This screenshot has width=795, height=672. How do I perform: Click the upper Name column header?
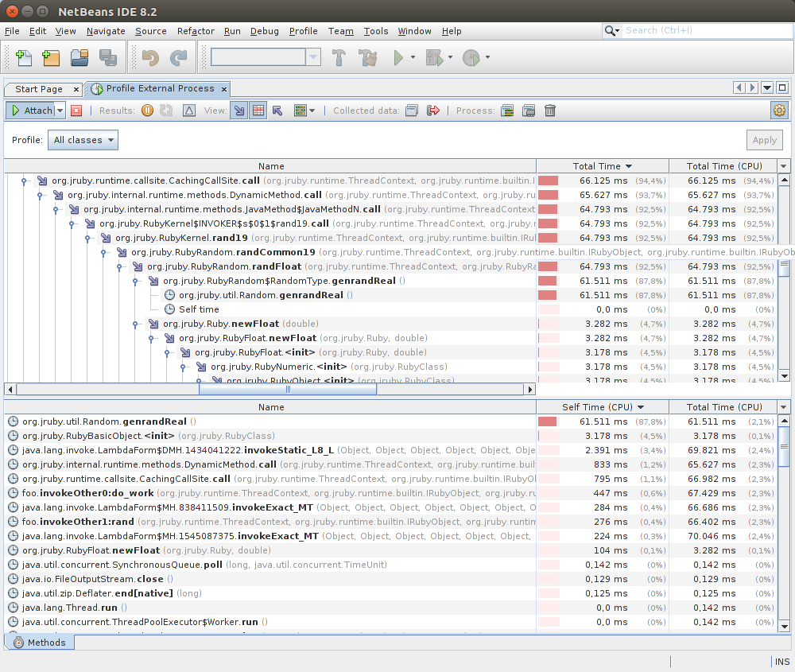(271, 166)
